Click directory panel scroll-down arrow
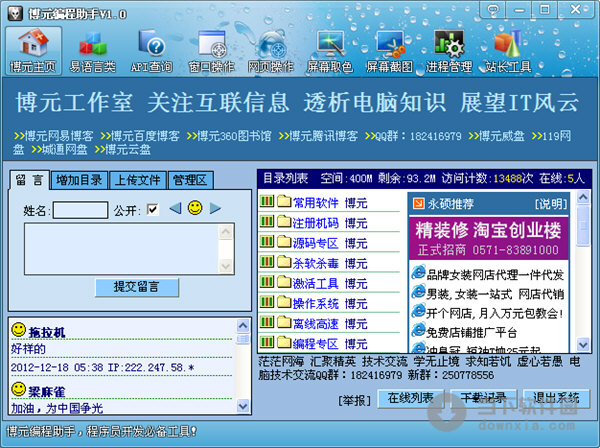Screen dimensions: 600x448 pos(583,345)
